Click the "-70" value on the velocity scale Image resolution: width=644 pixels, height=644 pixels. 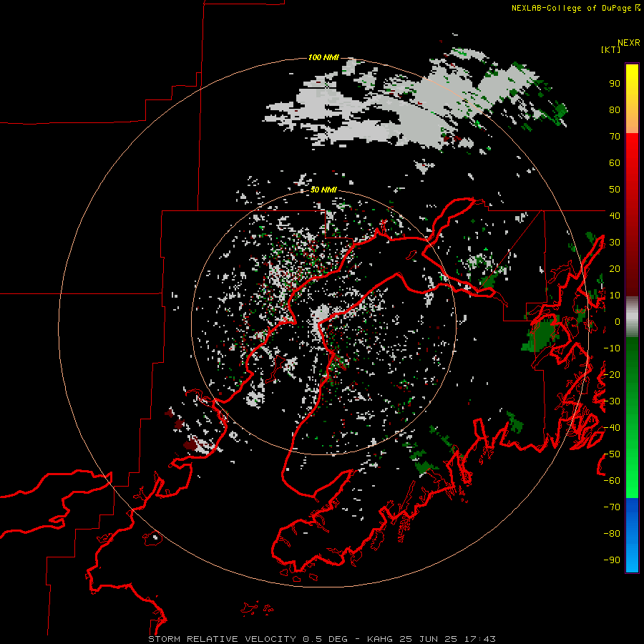612,507
